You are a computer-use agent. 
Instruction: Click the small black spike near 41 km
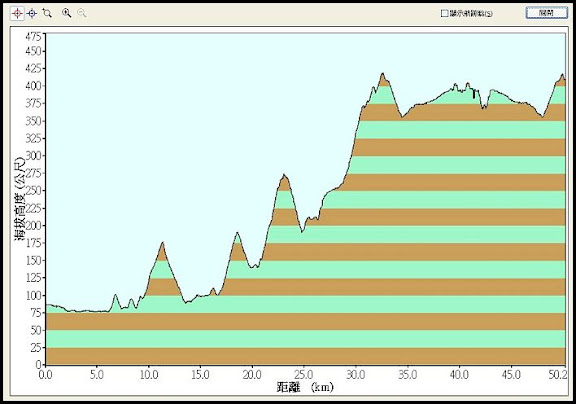(x=474, y=94)
